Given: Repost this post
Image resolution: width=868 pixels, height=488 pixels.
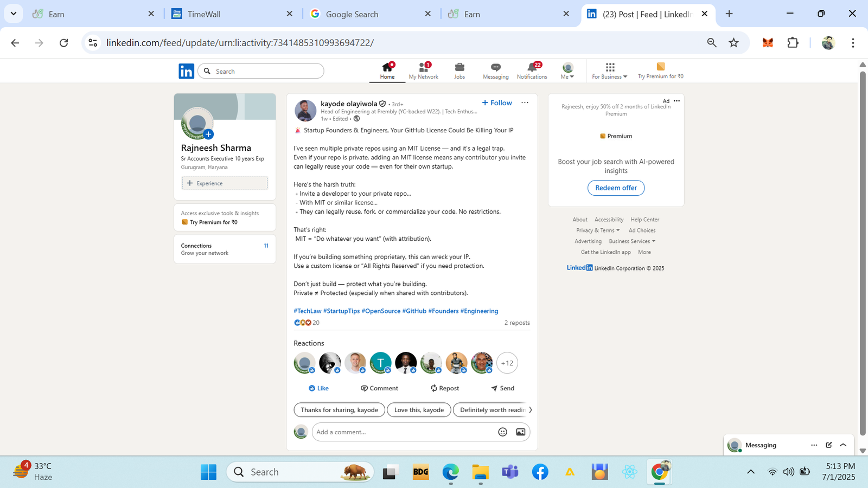Looking at the screenshot, I should point(445,388).
